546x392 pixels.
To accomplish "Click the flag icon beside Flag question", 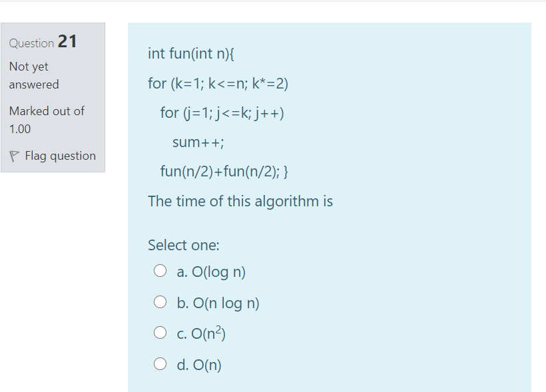I will pos(14,156).
